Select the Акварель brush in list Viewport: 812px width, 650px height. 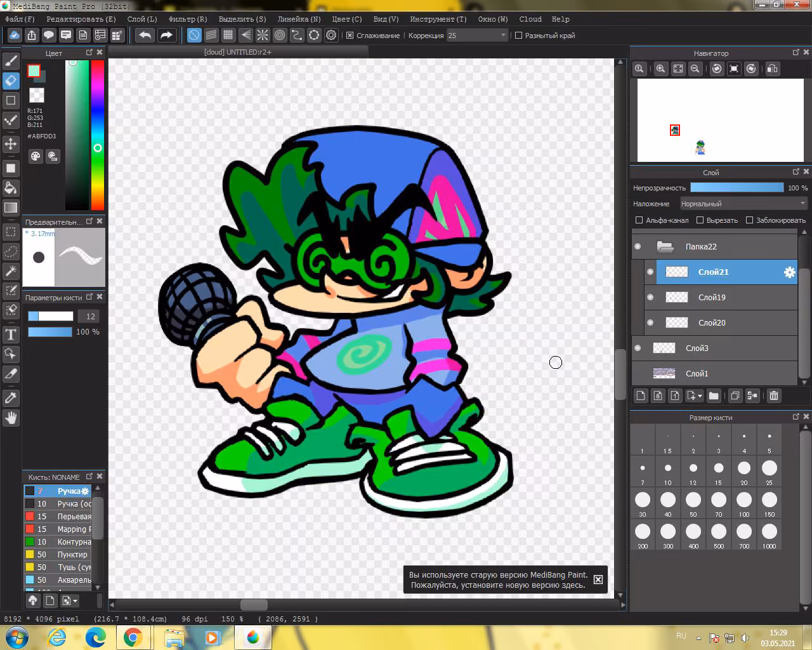(x=58, y=580)
